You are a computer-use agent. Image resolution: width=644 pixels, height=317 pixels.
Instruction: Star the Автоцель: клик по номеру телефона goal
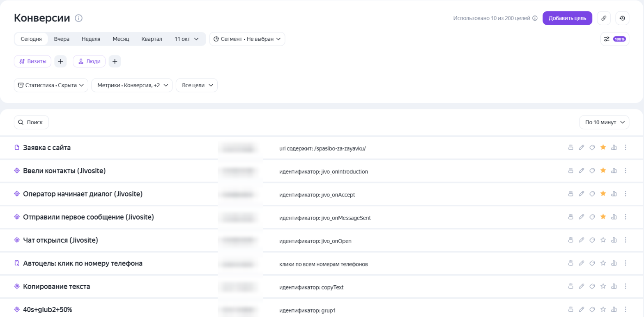(603, 263)
